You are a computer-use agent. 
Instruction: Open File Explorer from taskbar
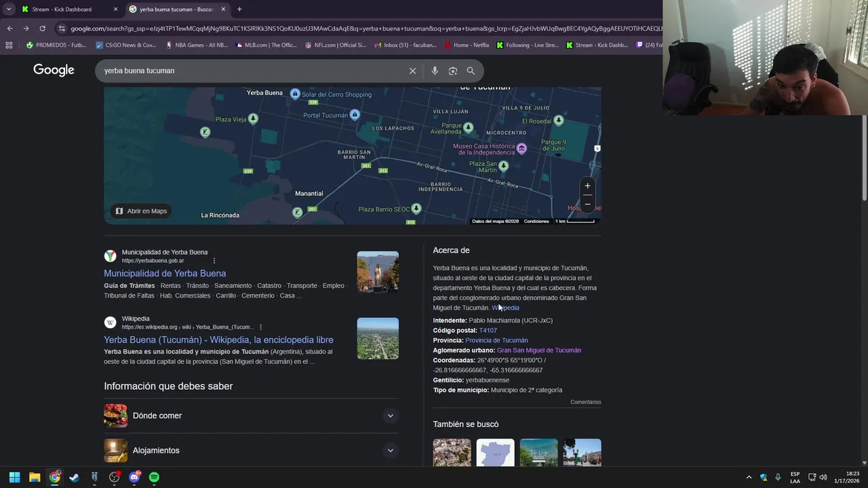35,477
